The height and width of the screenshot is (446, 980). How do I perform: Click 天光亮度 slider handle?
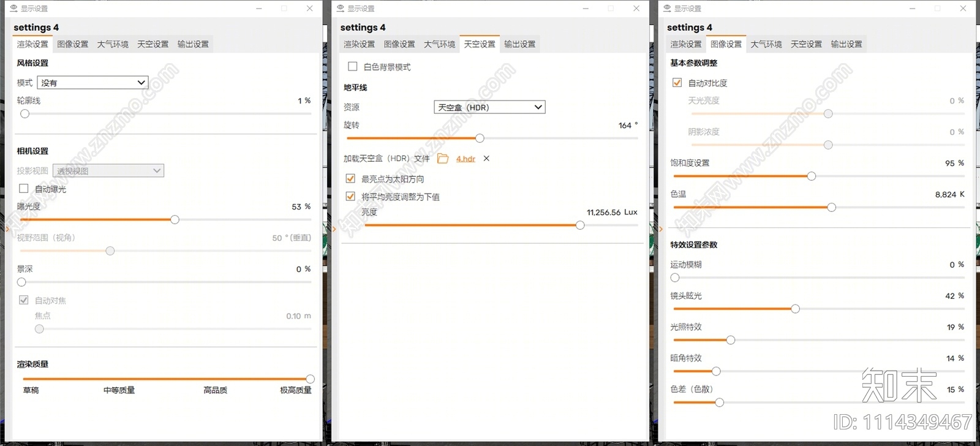click(828, 114)
